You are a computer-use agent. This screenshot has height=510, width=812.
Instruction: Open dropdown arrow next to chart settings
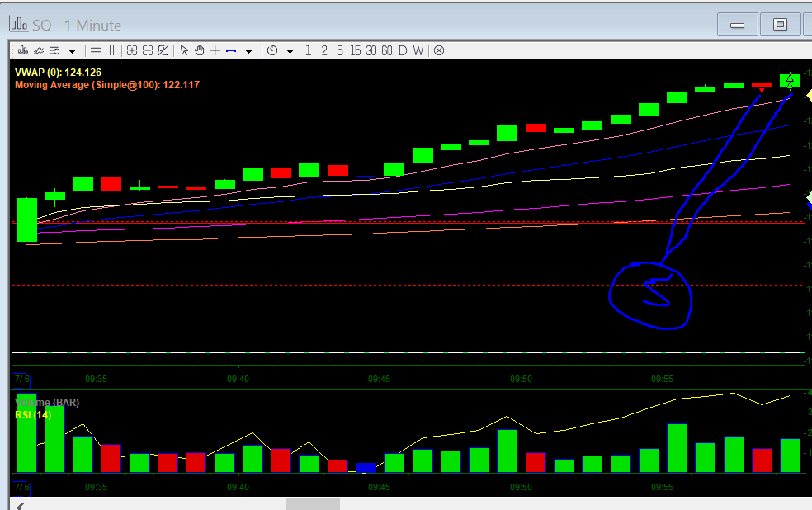coord(73,51)
